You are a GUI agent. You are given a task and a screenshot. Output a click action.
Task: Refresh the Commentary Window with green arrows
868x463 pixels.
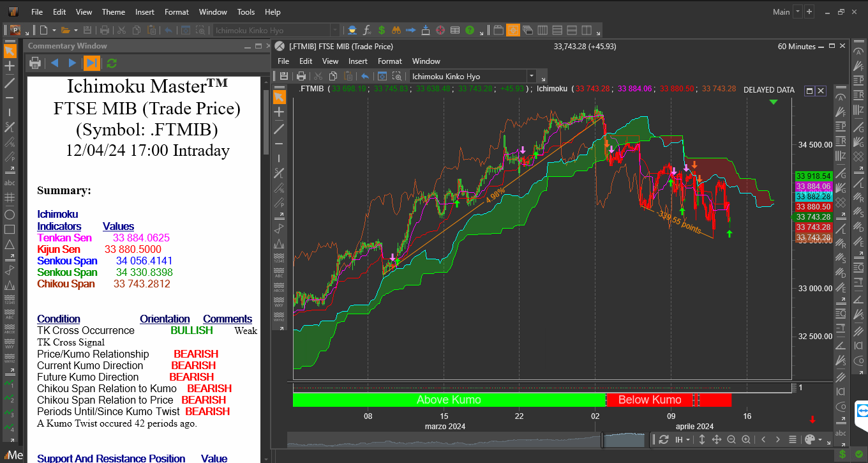[x=112, y=63]
